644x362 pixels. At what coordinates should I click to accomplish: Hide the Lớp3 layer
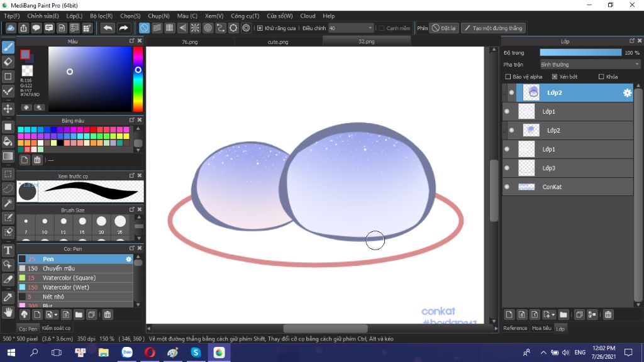point(507,168)
